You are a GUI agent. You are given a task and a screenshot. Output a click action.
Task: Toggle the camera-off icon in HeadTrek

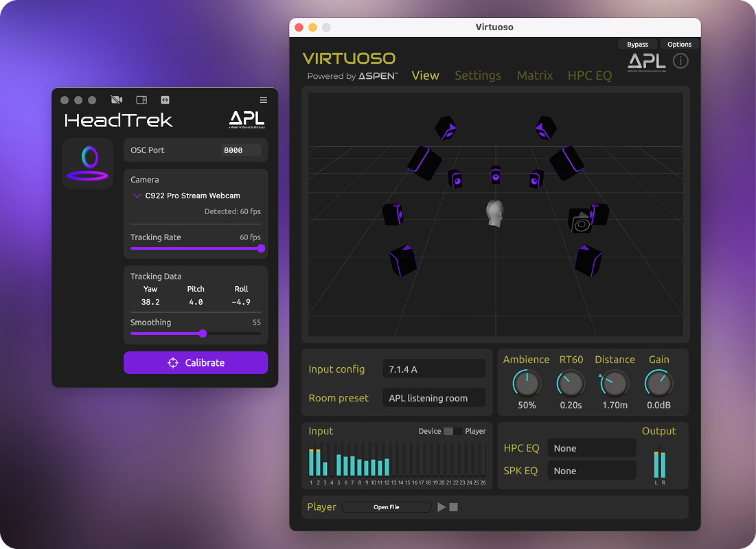coord(116,100)
